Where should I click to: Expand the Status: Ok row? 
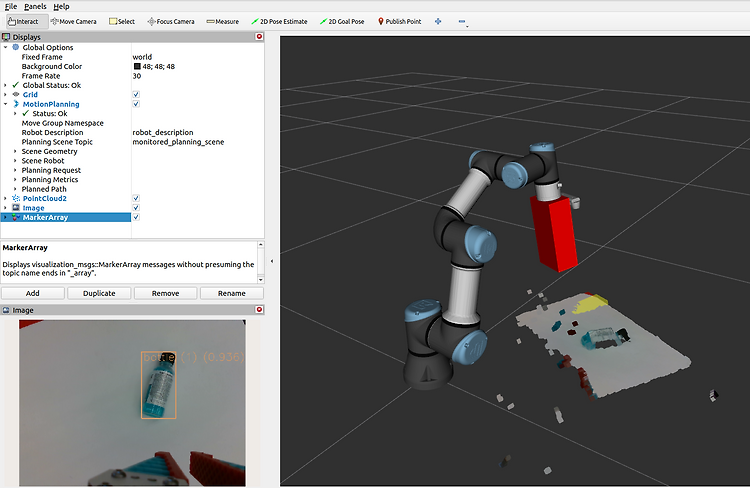15,113
